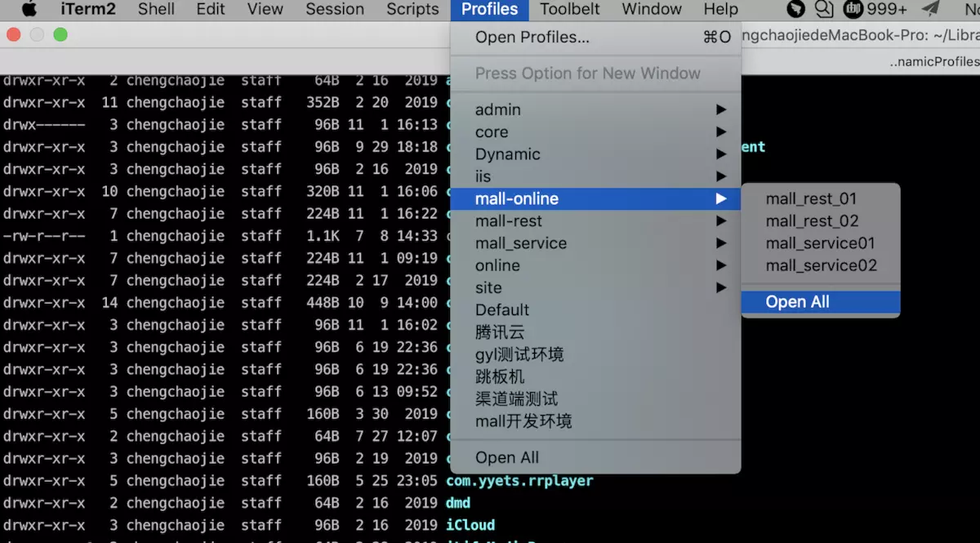Select the highlighted mall-online submenu item
The width and height of the screenshot is (980, 543).
pos(595,198)
